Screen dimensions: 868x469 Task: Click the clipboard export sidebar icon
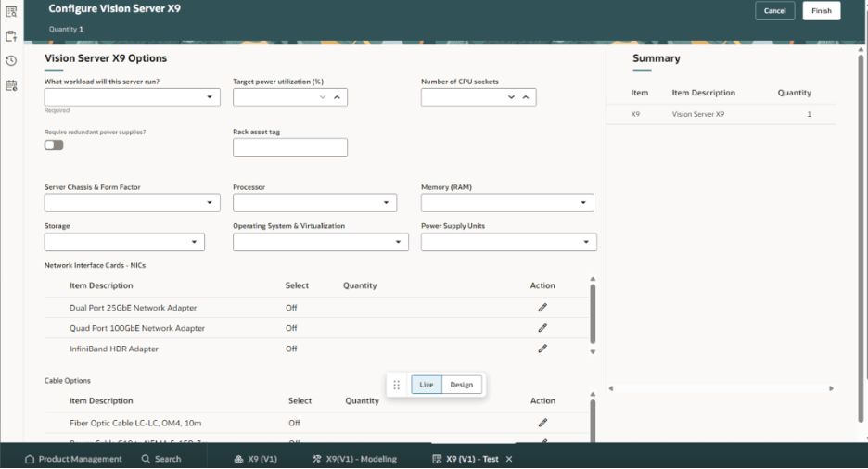(11, 36)
